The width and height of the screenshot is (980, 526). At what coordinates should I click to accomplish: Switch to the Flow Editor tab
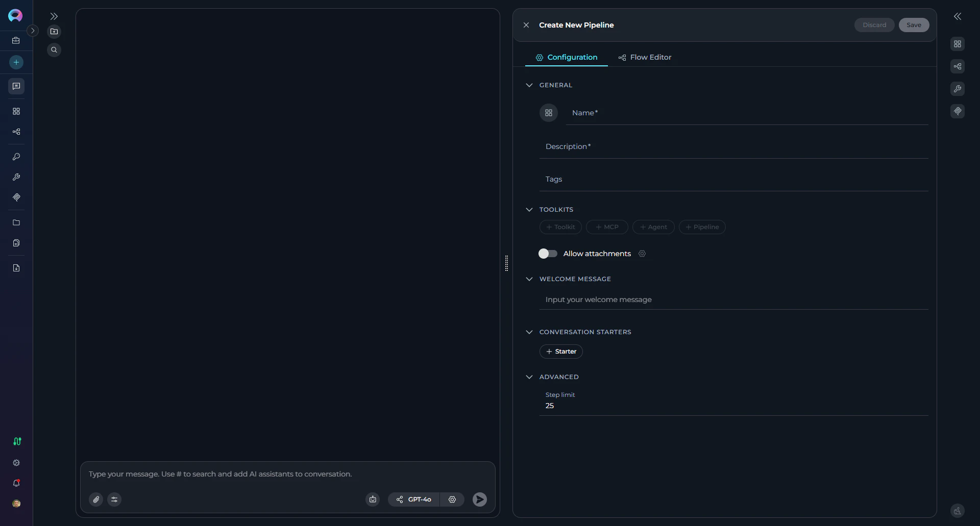pos(645,57)
